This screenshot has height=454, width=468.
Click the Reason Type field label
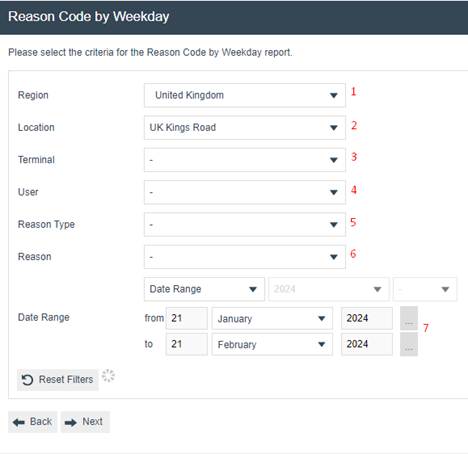46,225
